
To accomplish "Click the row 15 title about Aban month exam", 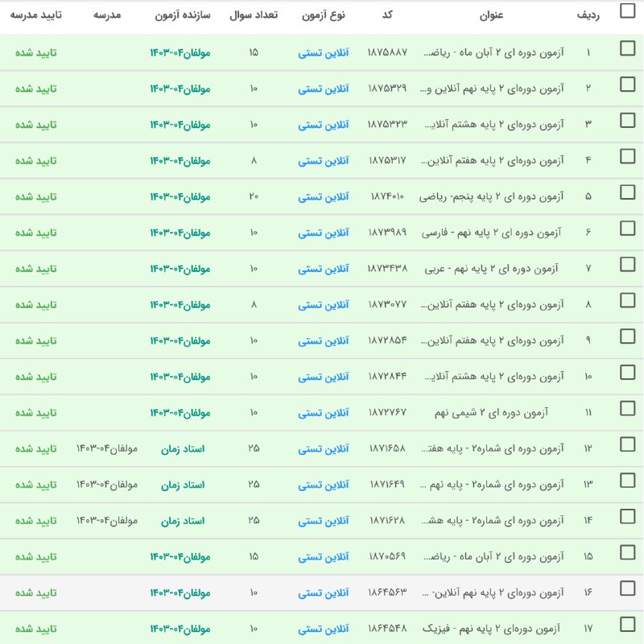I will point(493,557).
